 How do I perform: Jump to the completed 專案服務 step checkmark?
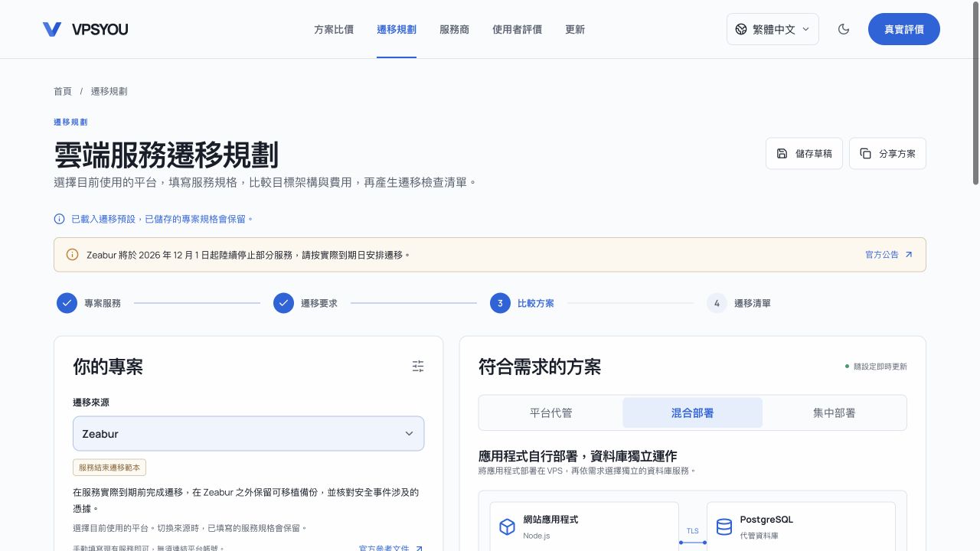(x=67, y=303)
